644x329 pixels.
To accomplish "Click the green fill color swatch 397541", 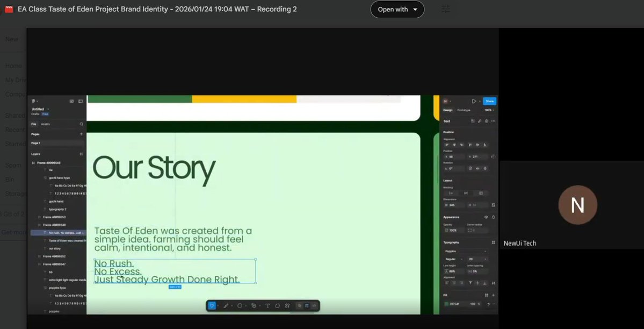I will click(446, 304).
